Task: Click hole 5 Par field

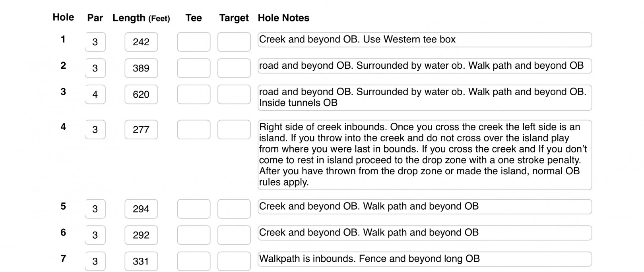Action: click(95, 209)
